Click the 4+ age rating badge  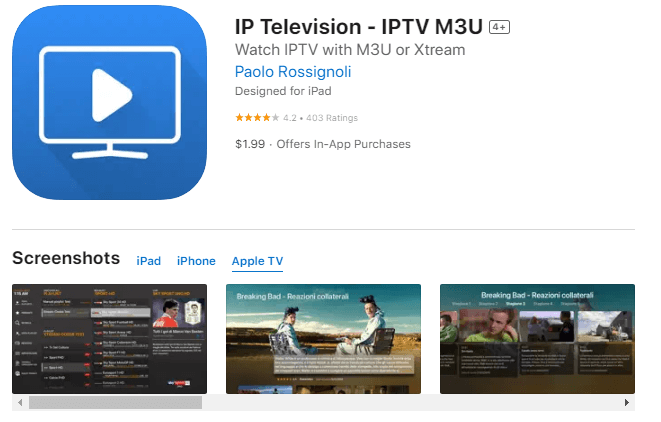[499, 27]
